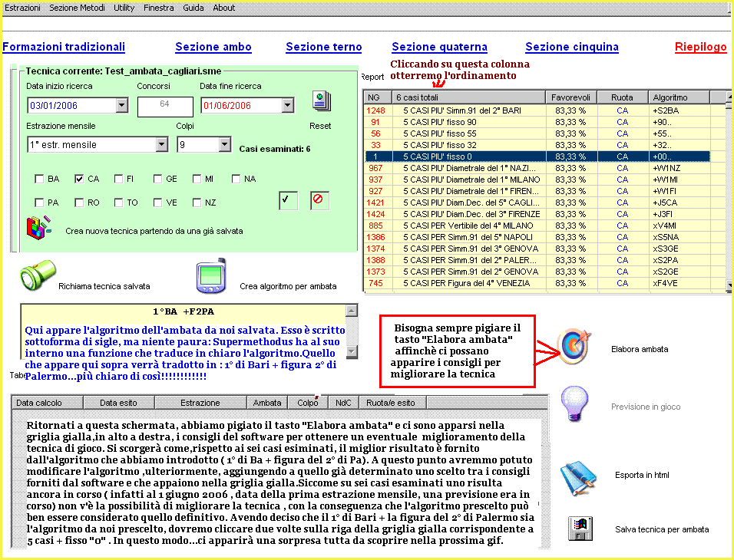734x560 pixels.
Task: Open the Sezione terno link
Action: click(x=324, y=47)
